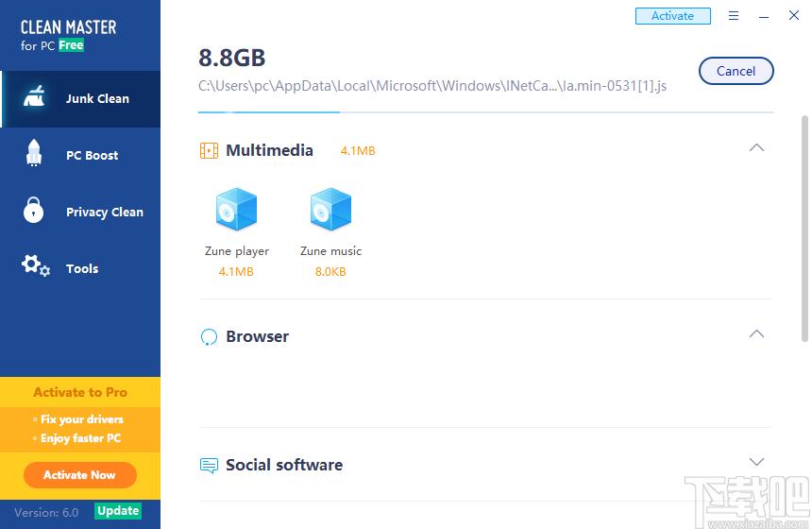The image size is (812, 529).
Task: Click the Social software chat icon
Action: coord(209,466)
